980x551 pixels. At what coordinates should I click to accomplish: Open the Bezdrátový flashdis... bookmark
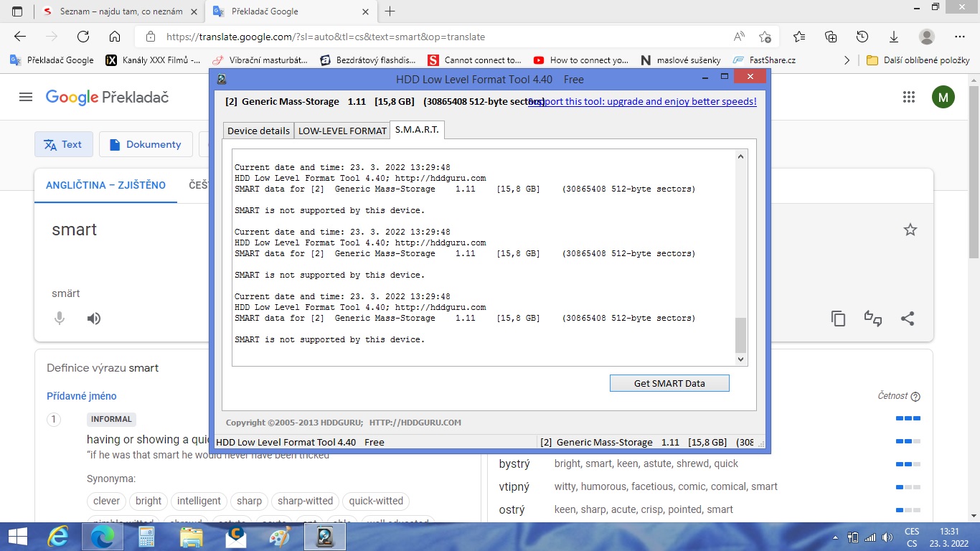click(367, 60)
